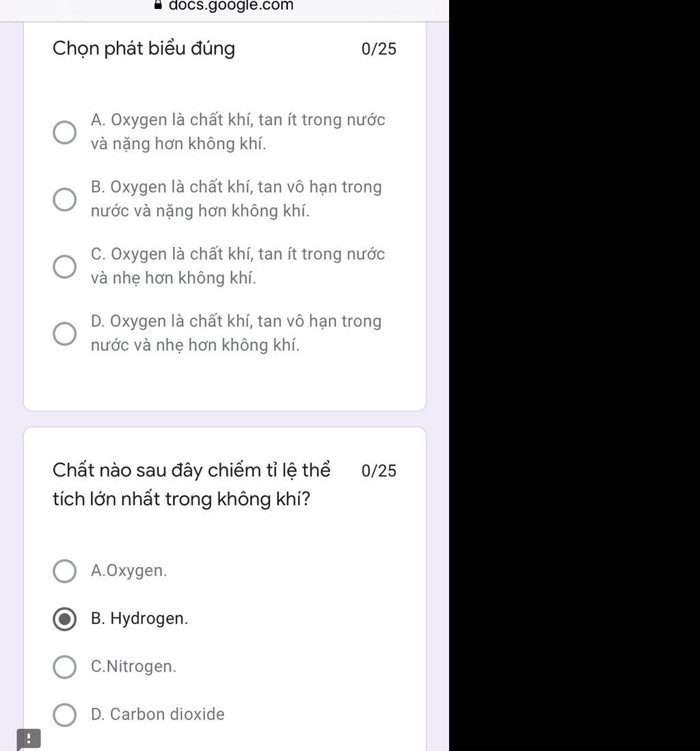The height and width of the screenshot is (751, 700).
Task: Choose the C.Nitrogen radio button
Action: tap(65, 667)
